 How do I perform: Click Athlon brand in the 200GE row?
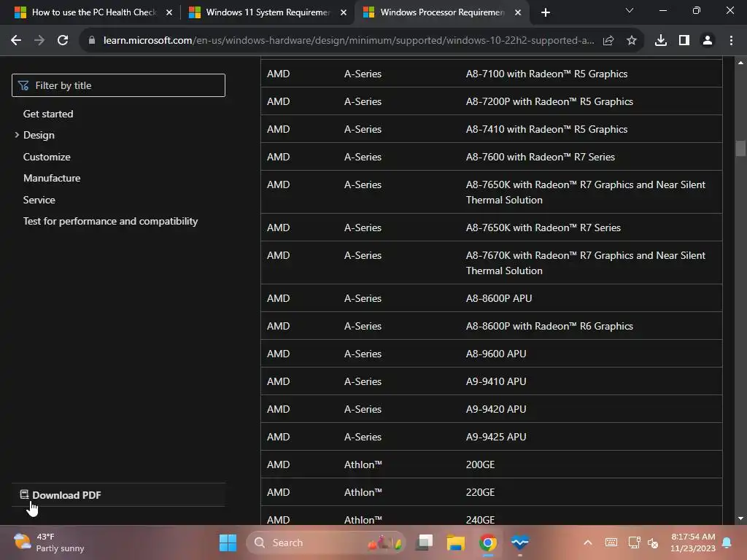pyautogui.click(x=363, y=464)
